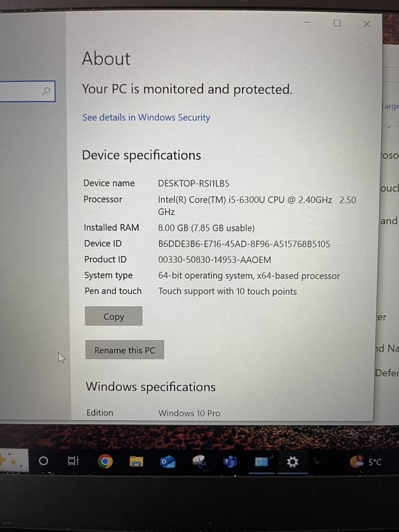The image size is (399, 532).
Task: Open File Explorer from the taskbar
Action: [x=136, y=461]
